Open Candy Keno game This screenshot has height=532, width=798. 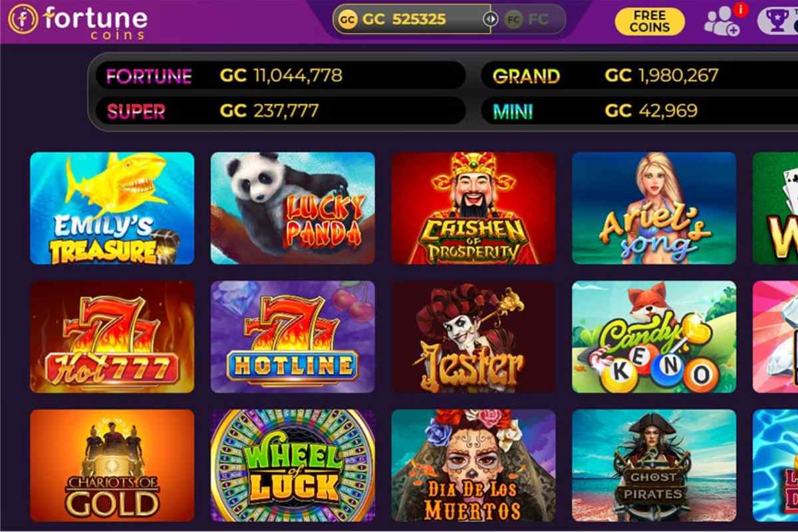coord(654,336)
